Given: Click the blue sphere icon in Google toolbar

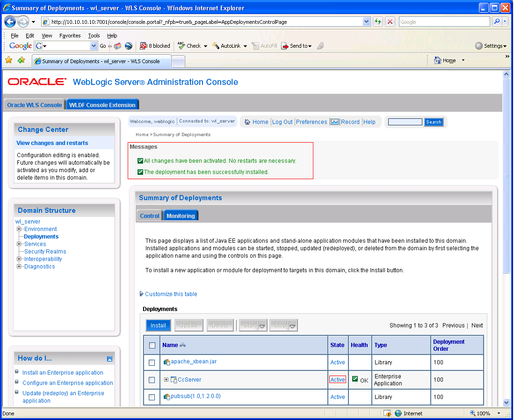Looking at the screenshot, I should coord(129,46).
